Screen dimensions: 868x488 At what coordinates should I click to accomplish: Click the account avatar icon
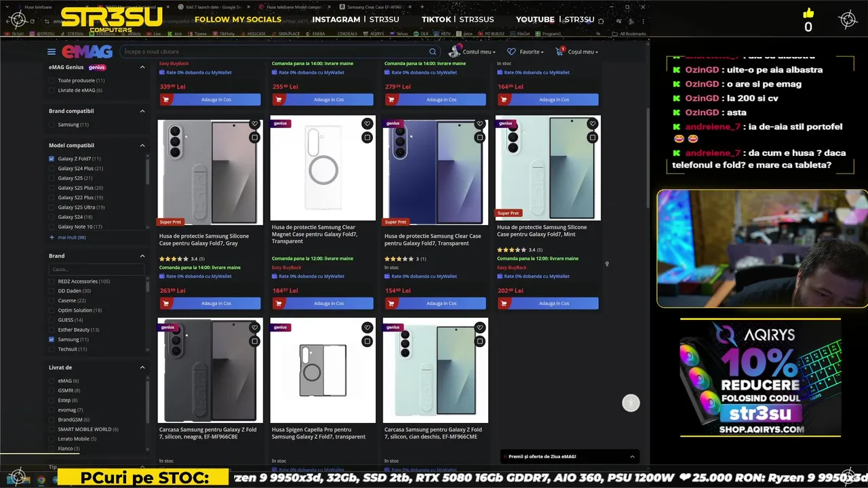tap(454, 52)
